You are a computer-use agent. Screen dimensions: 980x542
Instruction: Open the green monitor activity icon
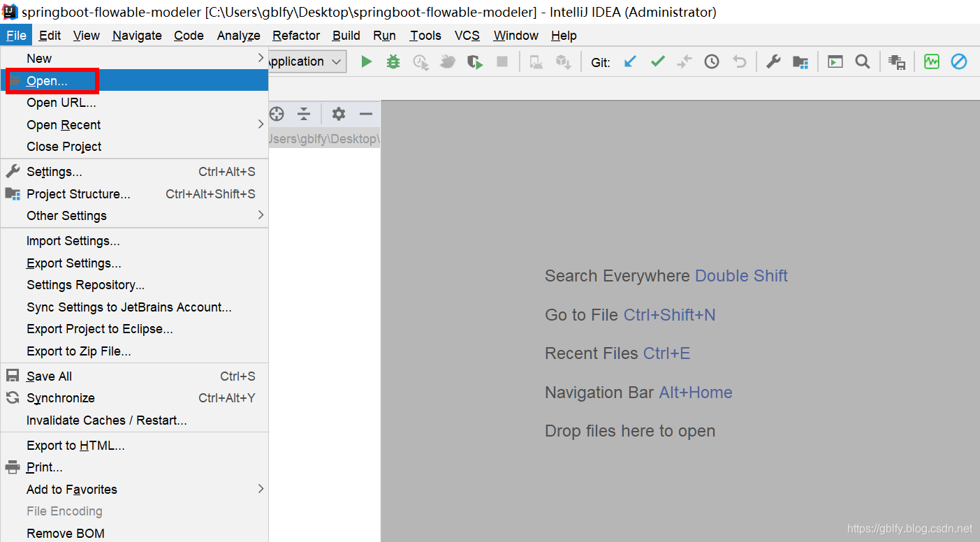[x=932, y=61]
